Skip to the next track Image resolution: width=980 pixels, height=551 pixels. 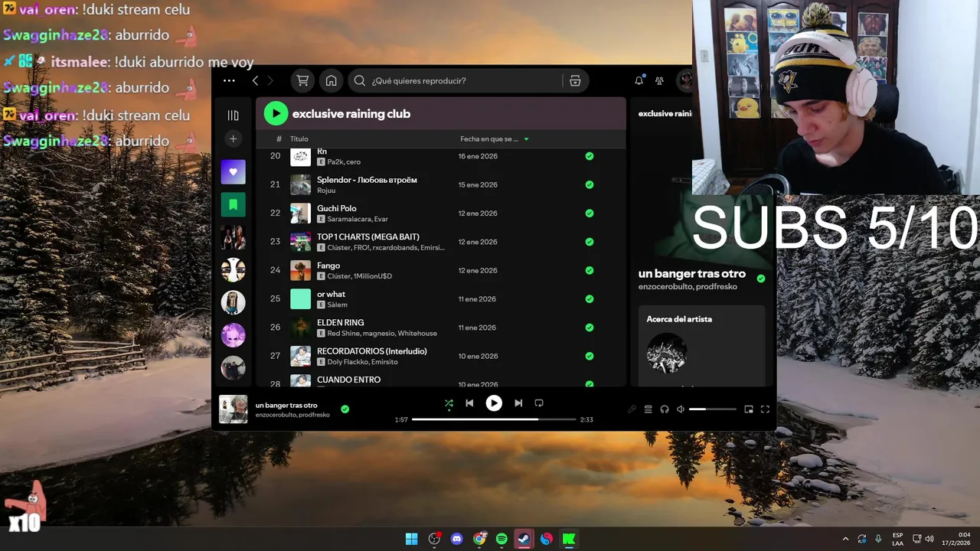[x=518, y=403]
